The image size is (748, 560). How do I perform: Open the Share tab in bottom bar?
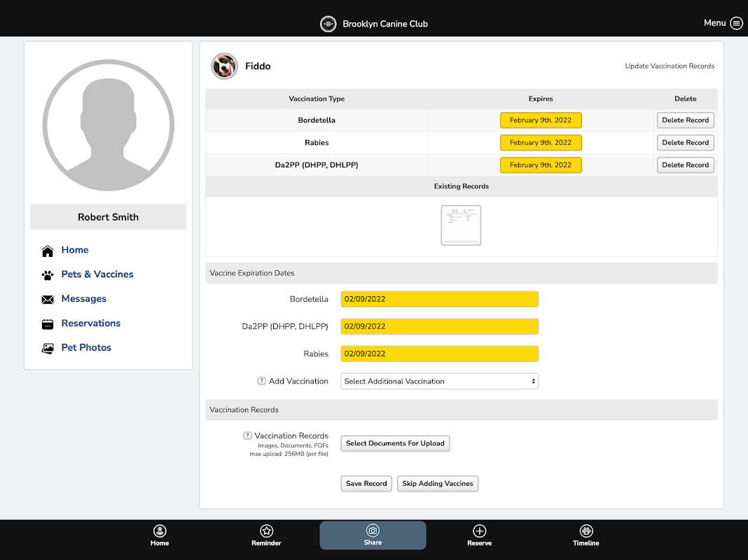click(x=373, y=535)
